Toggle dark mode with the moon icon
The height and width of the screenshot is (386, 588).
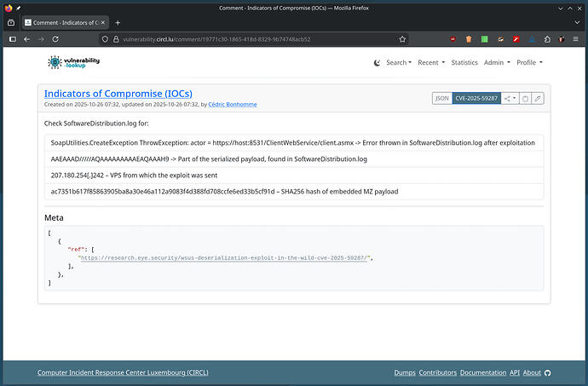(x=378, y=62)
